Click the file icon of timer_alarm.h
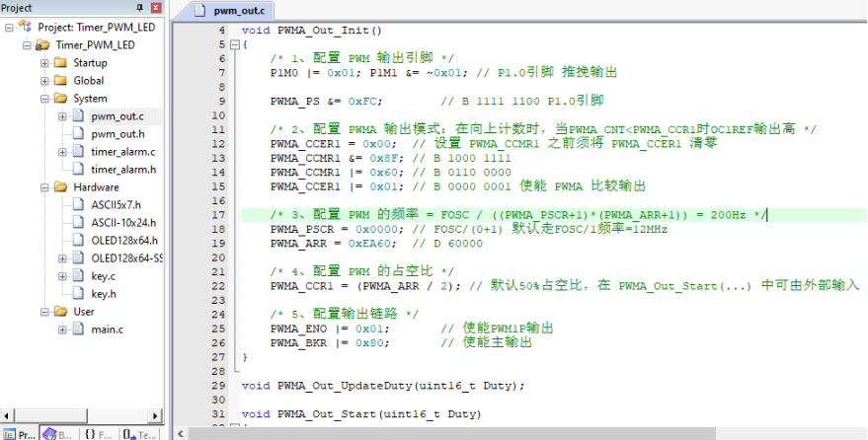Screen dimensions: 868x440 (x=79, y=169)
